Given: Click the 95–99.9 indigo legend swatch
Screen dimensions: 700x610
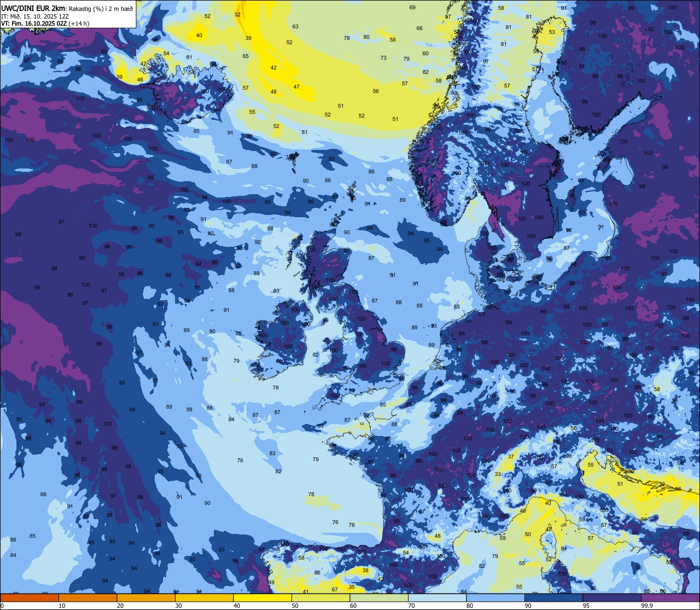Looking at the screenshot, I should coord(612,597).
